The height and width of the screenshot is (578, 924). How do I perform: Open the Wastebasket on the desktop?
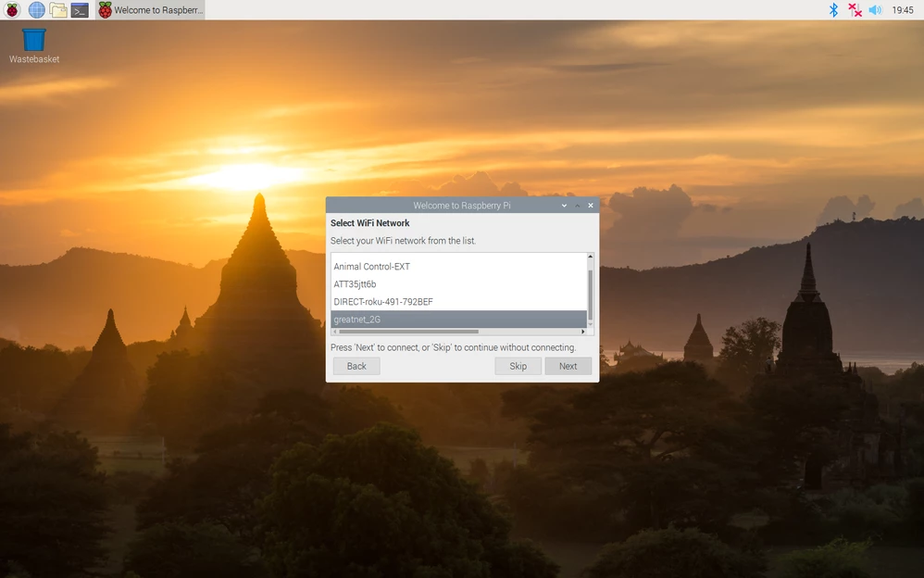click(33, 46)
